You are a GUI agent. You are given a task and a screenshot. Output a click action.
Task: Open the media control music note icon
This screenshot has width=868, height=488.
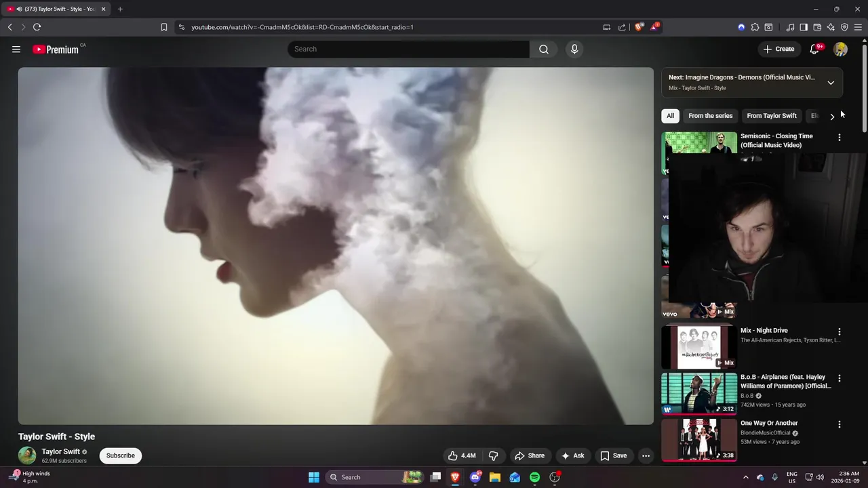tap(790, 27)
